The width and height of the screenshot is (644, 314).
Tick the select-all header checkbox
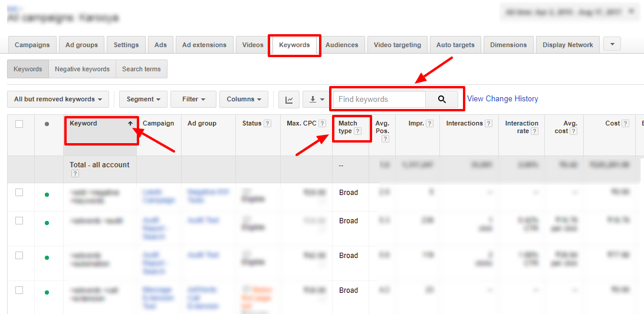pos(19,124)
